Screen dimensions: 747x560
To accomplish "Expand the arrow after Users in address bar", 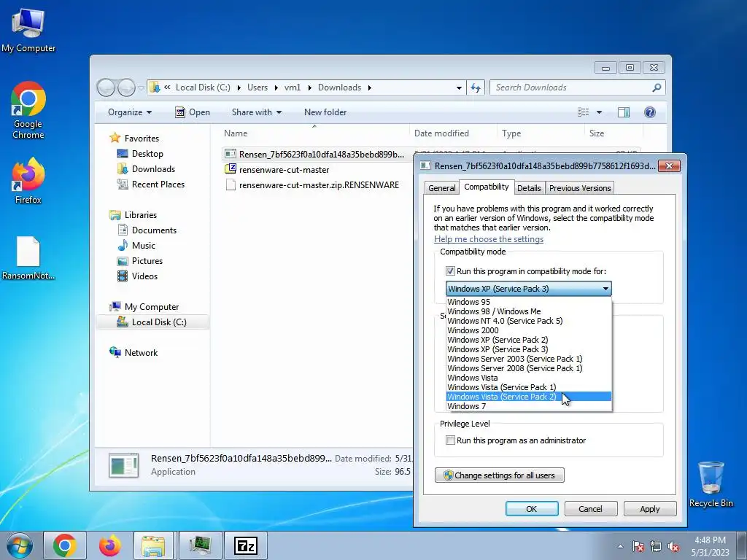I will point(276,87).
